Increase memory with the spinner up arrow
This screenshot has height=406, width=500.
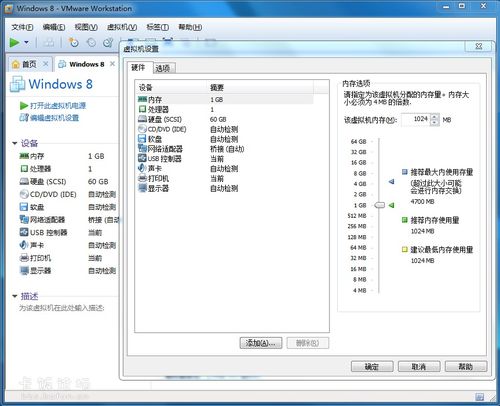pos(435,116)
